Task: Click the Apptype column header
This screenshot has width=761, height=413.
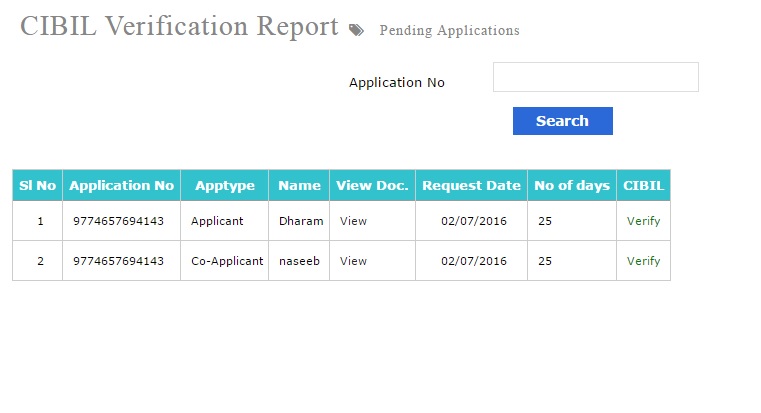Action: click(225, 185)
